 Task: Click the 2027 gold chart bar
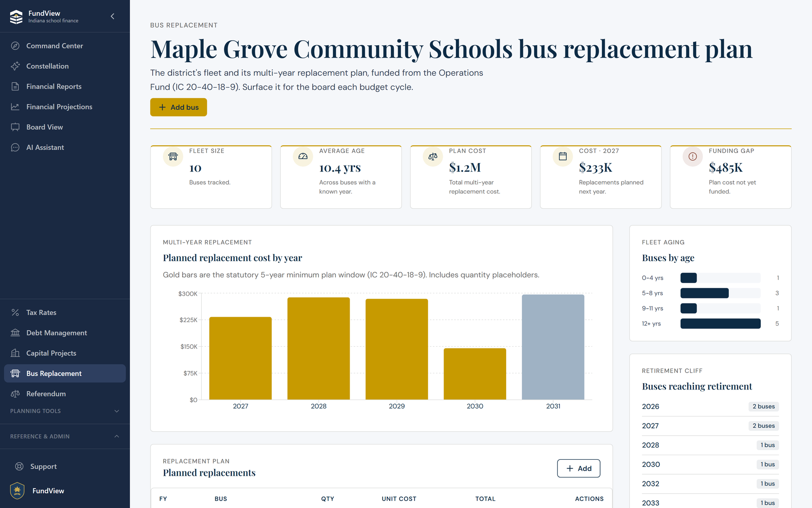click(x=241, y=358)
